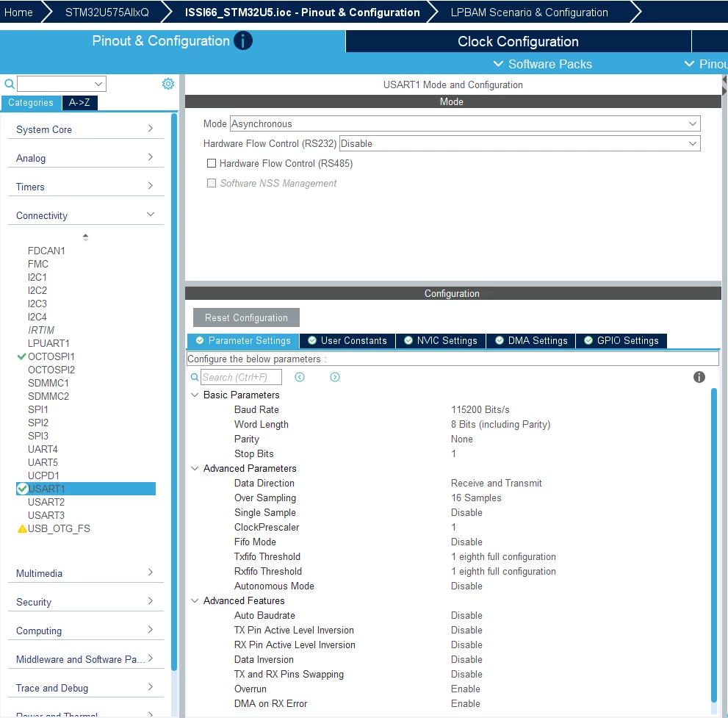Click the warning icon next to USB_OTG_FS
Viewport: 728px width, 718px height.
coord(22,528)
